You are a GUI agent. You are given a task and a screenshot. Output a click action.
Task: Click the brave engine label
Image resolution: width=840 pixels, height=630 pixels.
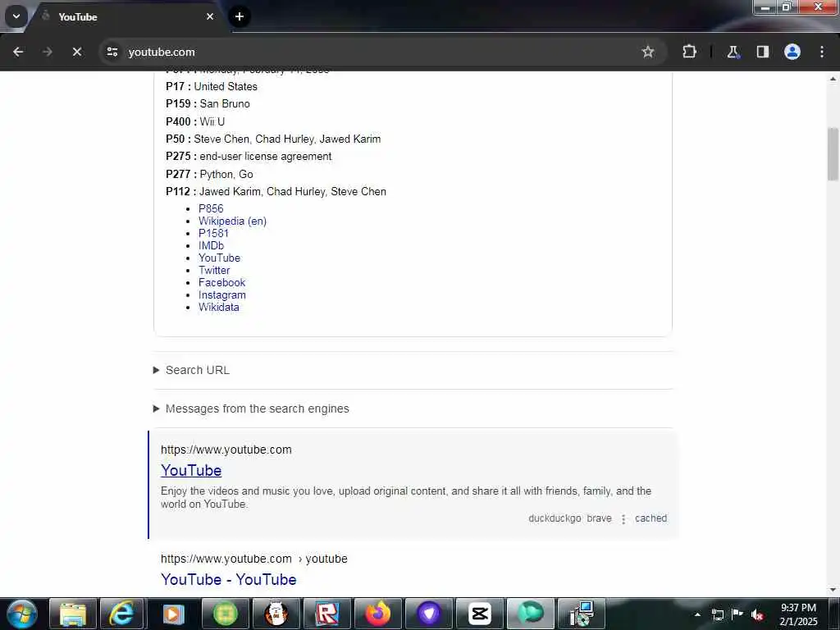[x=599, y=518]
